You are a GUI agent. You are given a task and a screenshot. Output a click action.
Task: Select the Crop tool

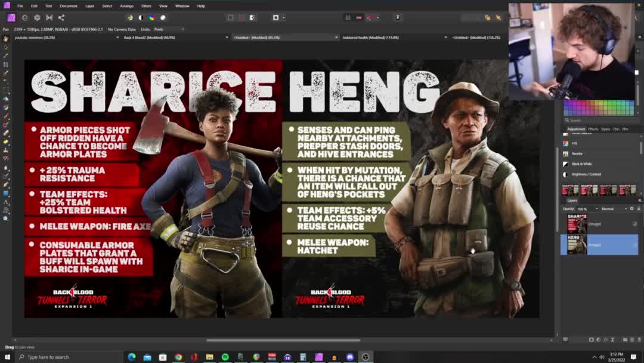coord(6,64)
